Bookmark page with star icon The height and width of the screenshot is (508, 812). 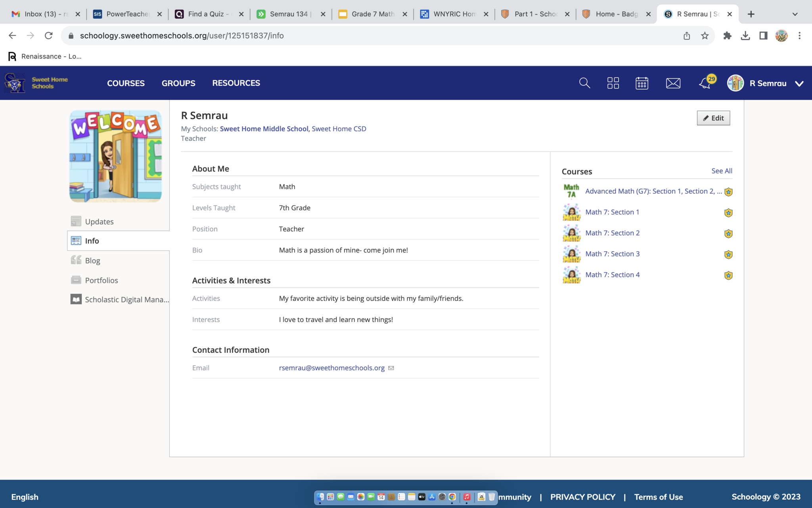tap(705, 36)
